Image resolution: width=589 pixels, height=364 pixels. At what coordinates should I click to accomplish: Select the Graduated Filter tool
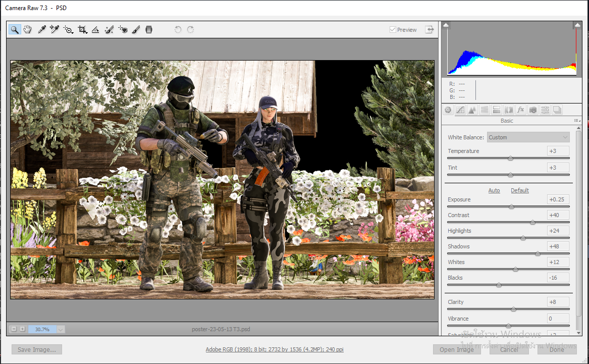[x=149, y=30]
